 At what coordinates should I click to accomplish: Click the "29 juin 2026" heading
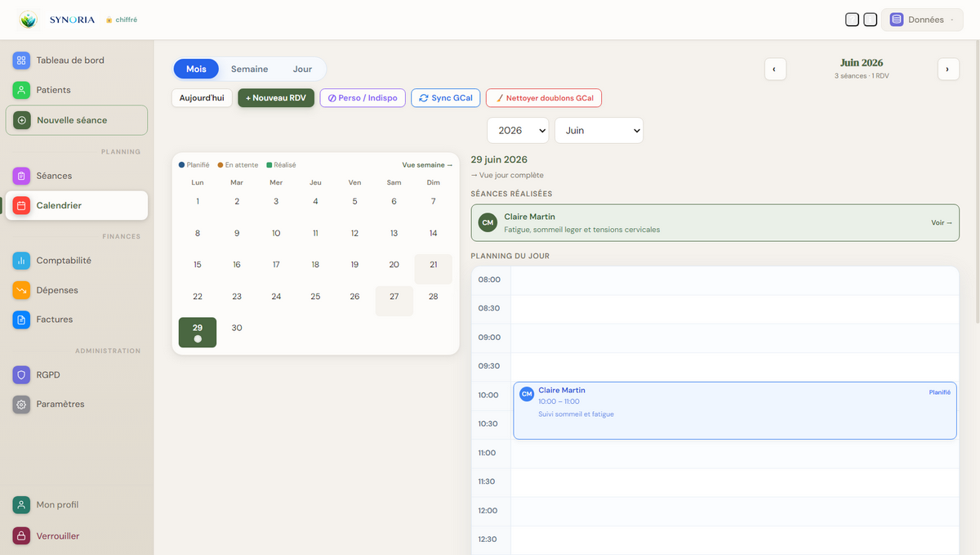click(499, 159)
